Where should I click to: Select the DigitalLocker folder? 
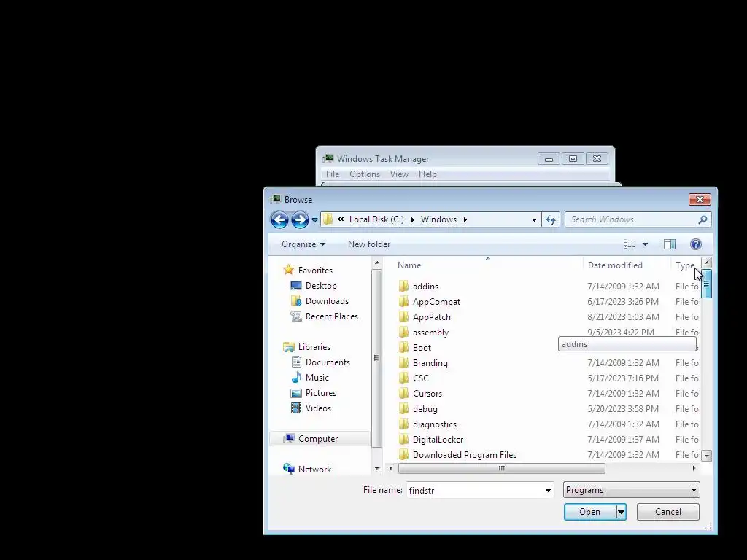(438, 440)
